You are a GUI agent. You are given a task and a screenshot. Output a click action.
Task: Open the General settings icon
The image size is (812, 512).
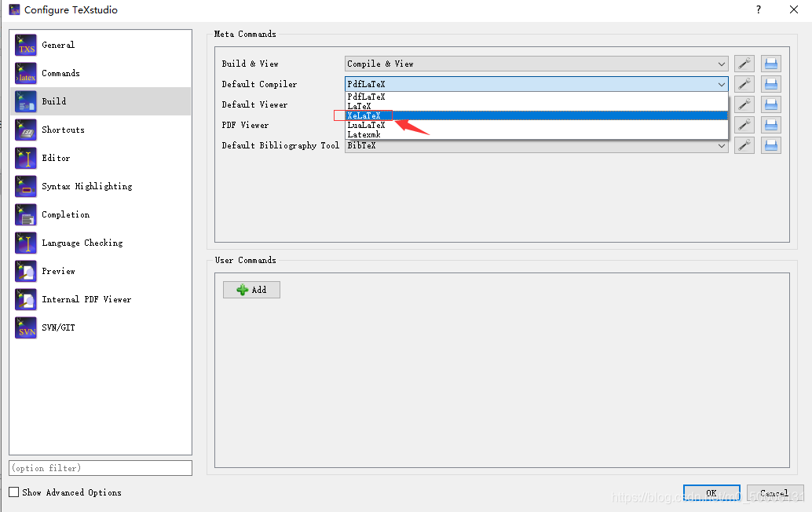pos(26,45)
